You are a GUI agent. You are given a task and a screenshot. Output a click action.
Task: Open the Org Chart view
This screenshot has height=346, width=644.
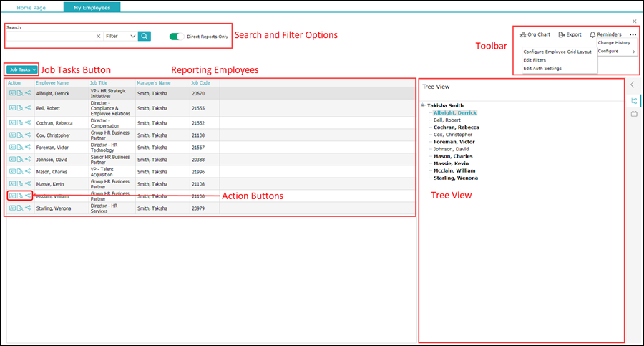535,34
